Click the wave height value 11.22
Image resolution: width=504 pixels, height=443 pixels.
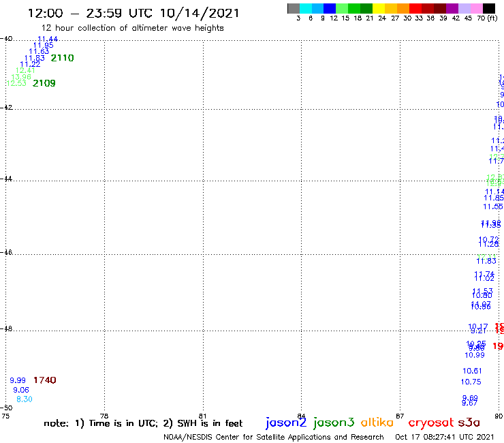point(30,64)
